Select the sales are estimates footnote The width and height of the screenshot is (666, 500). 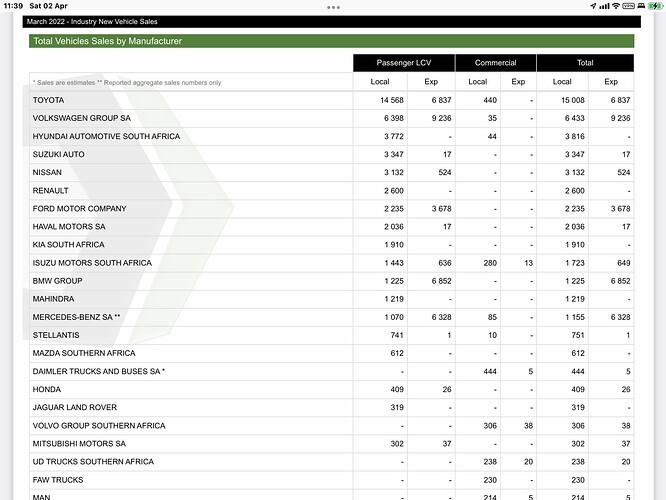point(127,83)
